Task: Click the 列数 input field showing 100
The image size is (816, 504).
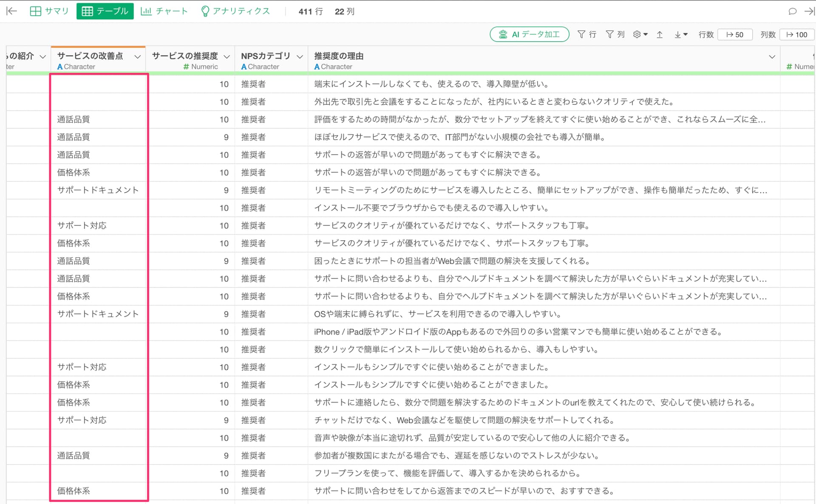Action: pyautogui.click(x=797, y=34)
